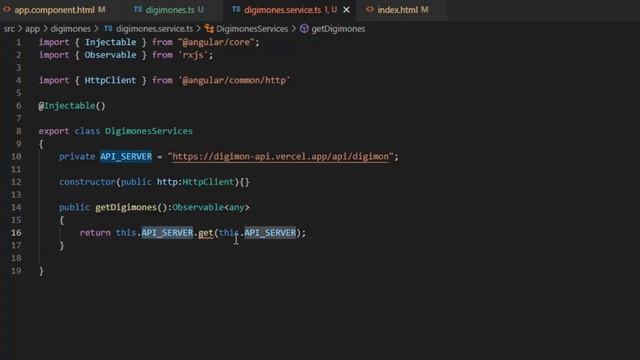Click 'return' keyword on line 16
Screen dimensions: 640x360
pos(95,233)
